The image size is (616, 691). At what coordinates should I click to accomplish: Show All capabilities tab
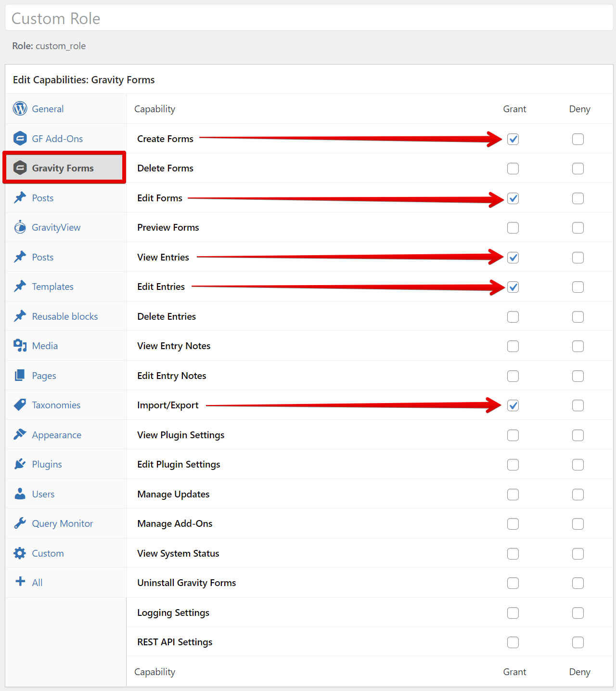click(66, 583)
